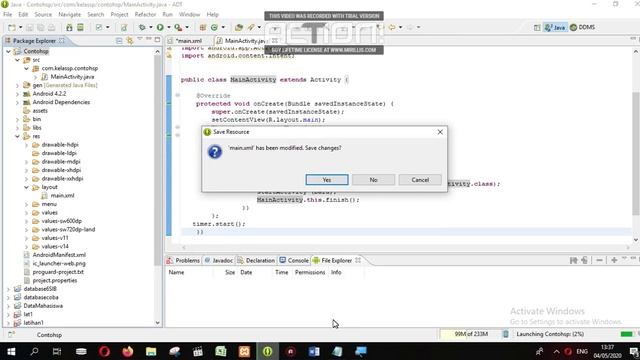This screenshot has width=640, height=360.
Task: Click the Lint check checkbox icon in toolbar
Action: click(99, 27)
